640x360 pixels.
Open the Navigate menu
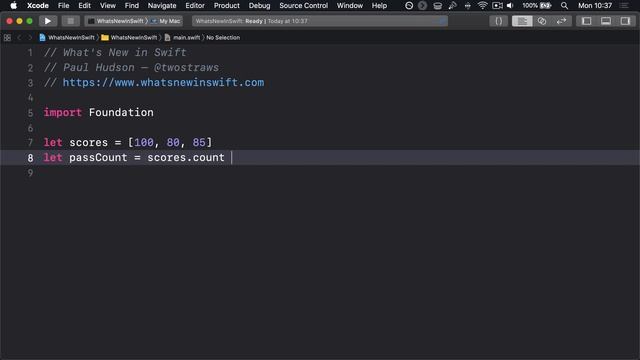162,5
